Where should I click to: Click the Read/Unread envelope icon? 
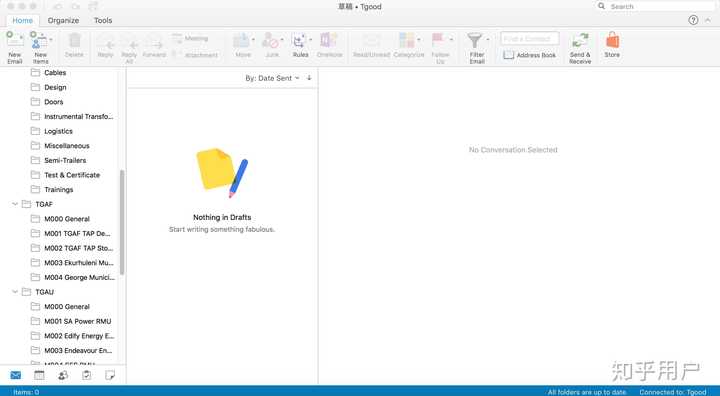[x=371, y=40]
